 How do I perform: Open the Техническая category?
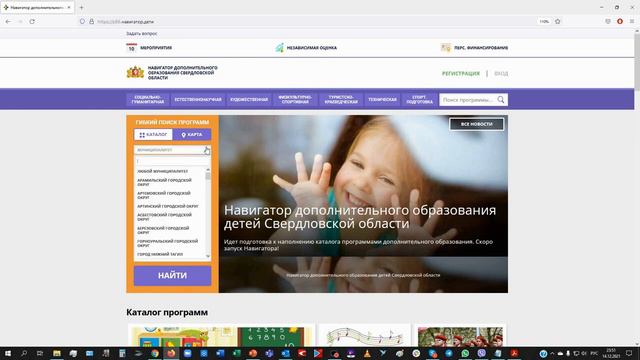(x=382, y=100)
